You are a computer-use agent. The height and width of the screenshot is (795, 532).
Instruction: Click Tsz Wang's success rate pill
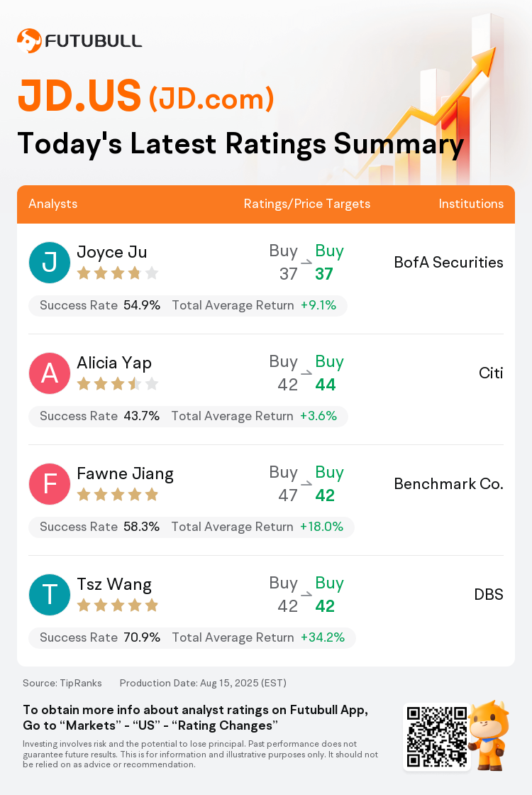coord(192,638)
